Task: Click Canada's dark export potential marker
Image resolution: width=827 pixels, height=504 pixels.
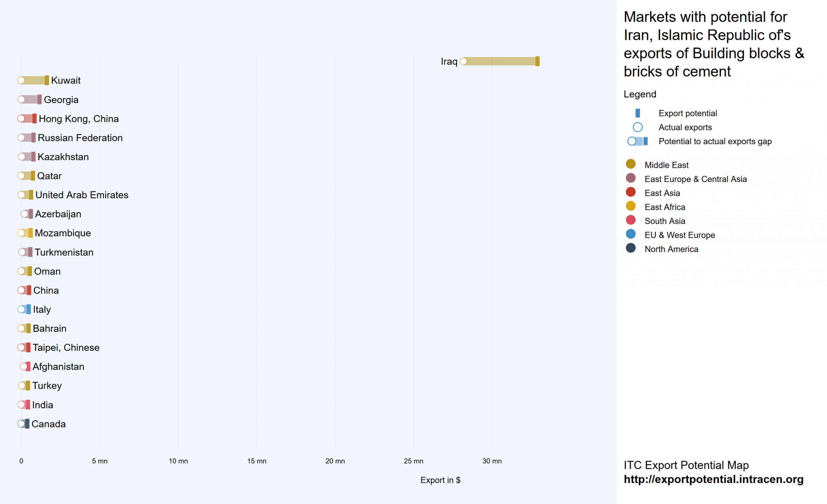Action: [27, 424]
